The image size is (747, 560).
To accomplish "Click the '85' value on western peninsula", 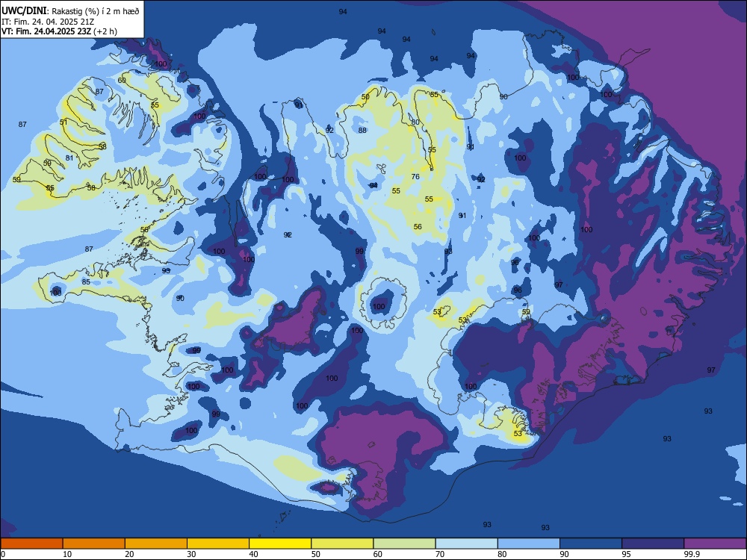I will (86, 282).
